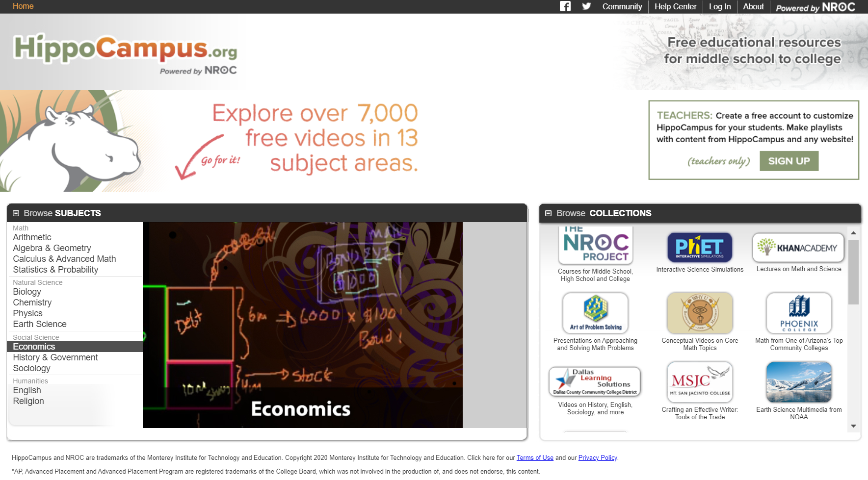Open the HippoCampus Facebook page icon
The image size is (868, 480).
(x=565, y=6)
